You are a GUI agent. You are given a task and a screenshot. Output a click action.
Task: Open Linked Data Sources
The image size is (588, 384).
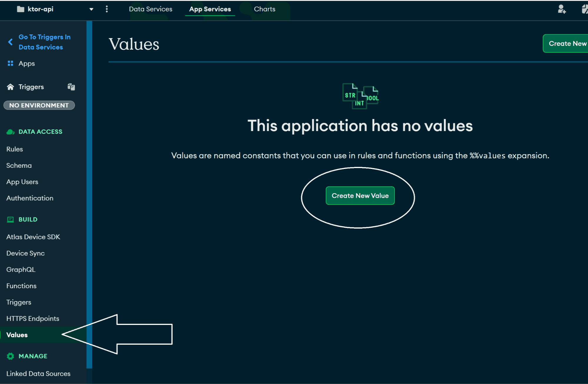(x=38, y=374)
